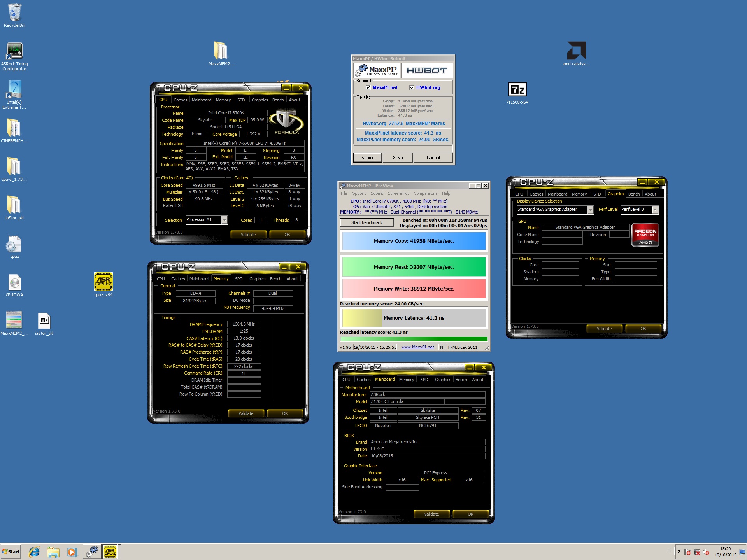Image resolution: width=747 pixels, height=560 pixels.
Task: Switch to MaxxMEM gear taskbar item
Action: point(92,551)
